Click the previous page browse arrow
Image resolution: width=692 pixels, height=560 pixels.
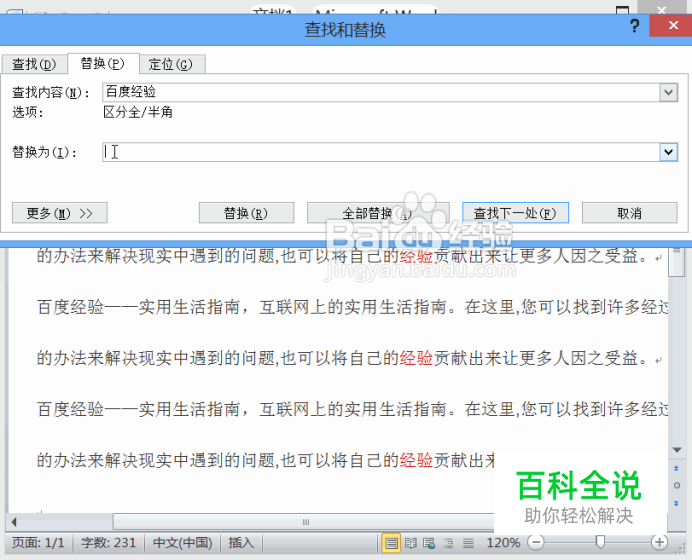[x=677, y=468]
